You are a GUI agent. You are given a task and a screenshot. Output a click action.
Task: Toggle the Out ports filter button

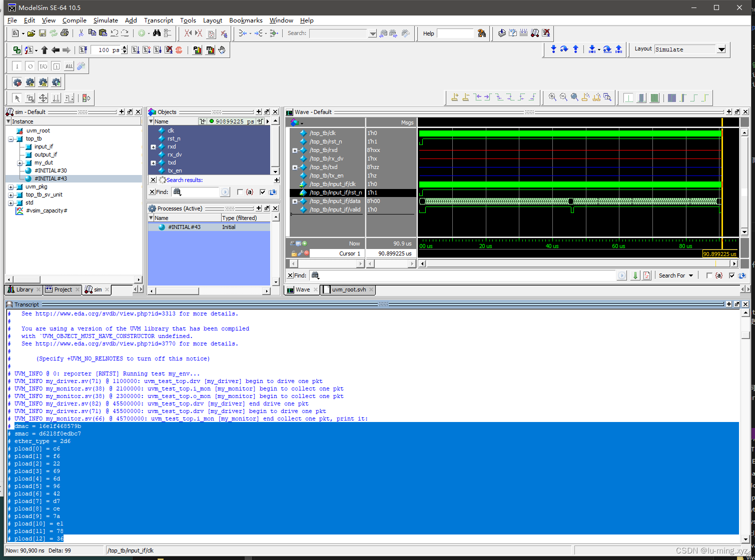pyautogui.click(x=30, y=66)
